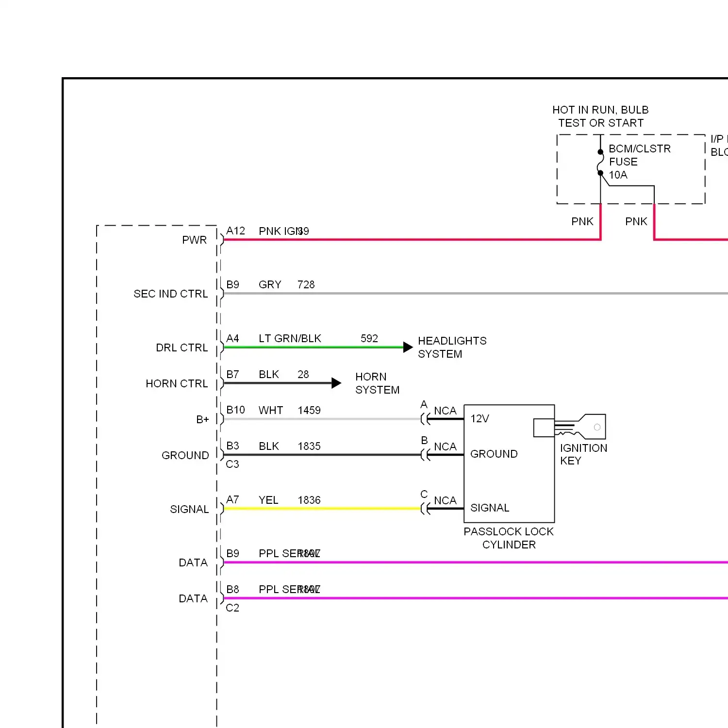Click the DRL CTRL pin label
This screenshot has width=728, height=728.
(182, 347)
